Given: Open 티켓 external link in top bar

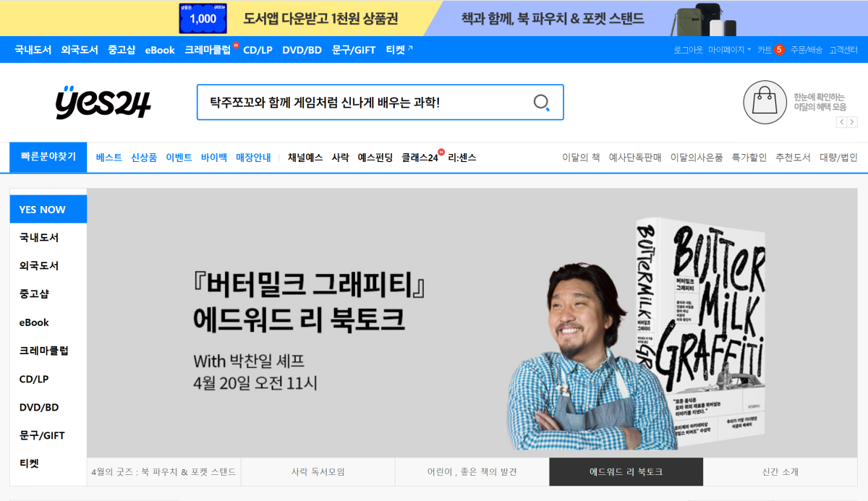Looking at the screenshot, I should (x=399, y=50).
